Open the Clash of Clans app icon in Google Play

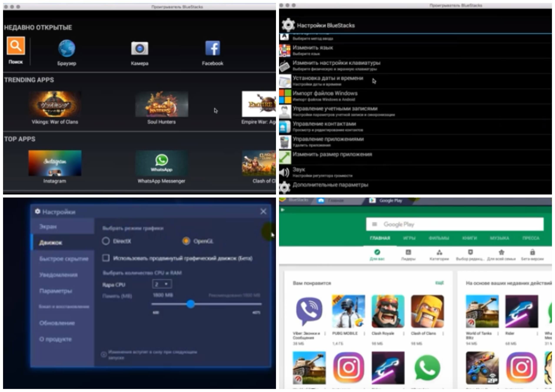point(427,311)
